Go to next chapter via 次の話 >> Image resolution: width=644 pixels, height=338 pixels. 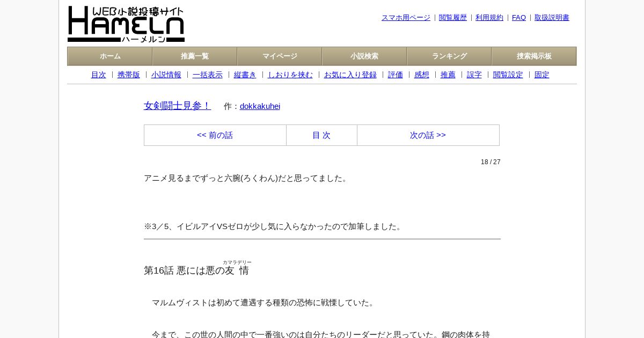(428, 135)
